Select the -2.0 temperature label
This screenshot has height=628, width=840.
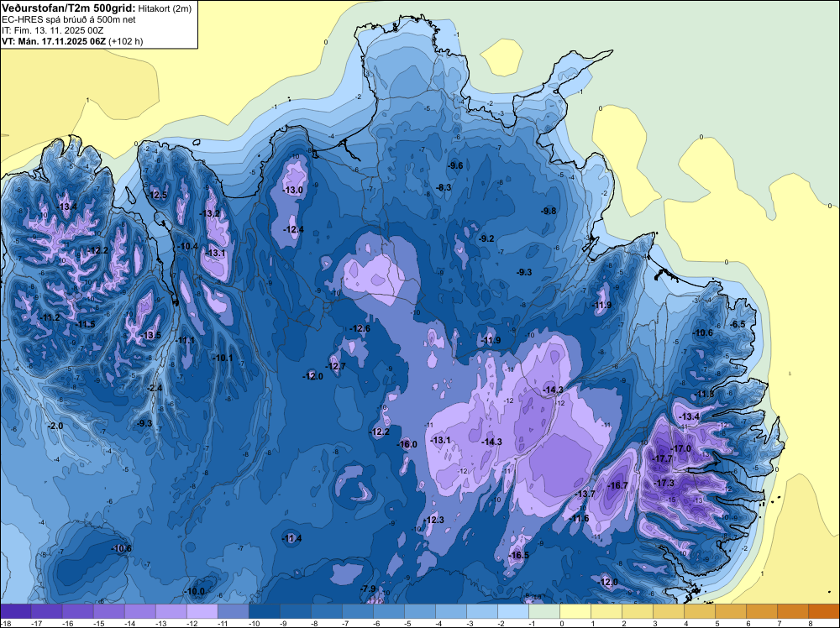pos(55,426)
